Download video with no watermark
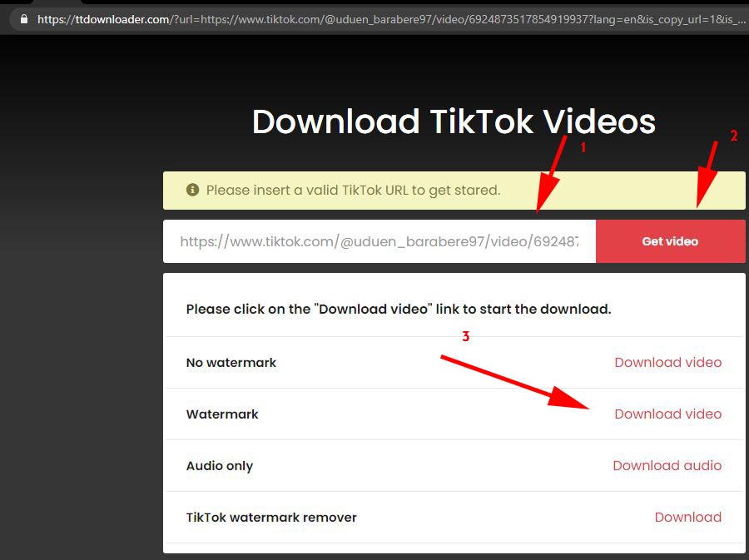This screenshot has height=560, width=749. (667, 362)
